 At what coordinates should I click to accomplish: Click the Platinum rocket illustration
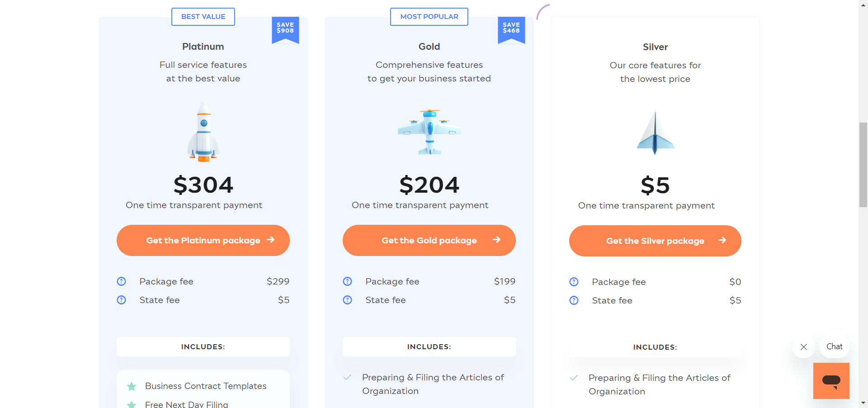pos(203,132)
